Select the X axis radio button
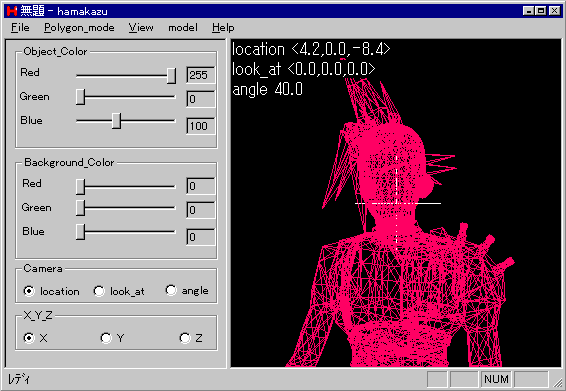The image size is (566, 391). point(29,338)
